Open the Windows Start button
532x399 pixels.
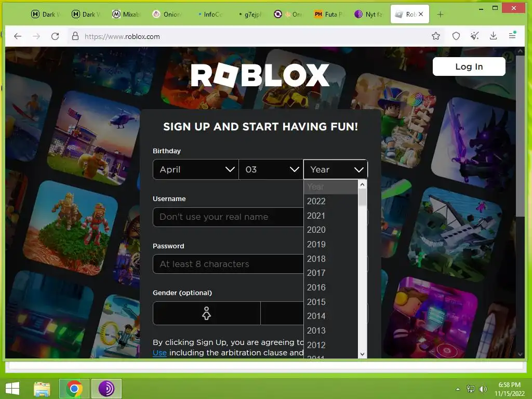12,388
